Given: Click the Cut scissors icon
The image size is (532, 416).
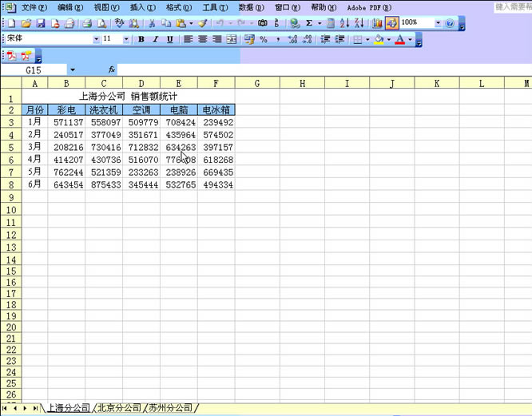Looking at the screenshot, I should [x=152, y=23].
